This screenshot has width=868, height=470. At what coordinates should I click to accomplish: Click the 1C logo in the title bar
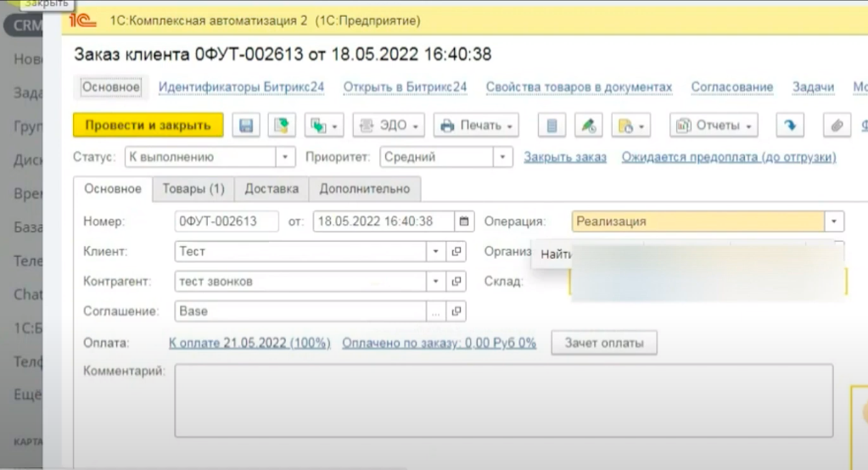pyautogui.click(x=82, y=20)
